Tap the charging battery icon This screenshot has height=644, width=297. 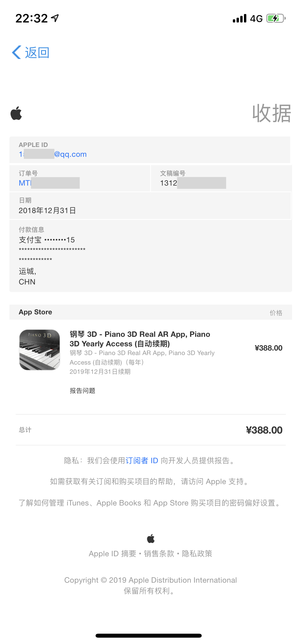pyautogui.click(x=276, y=18)
